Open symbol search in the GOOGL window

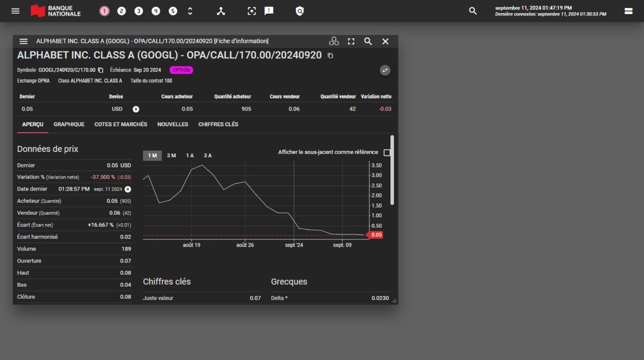(368, 41)
